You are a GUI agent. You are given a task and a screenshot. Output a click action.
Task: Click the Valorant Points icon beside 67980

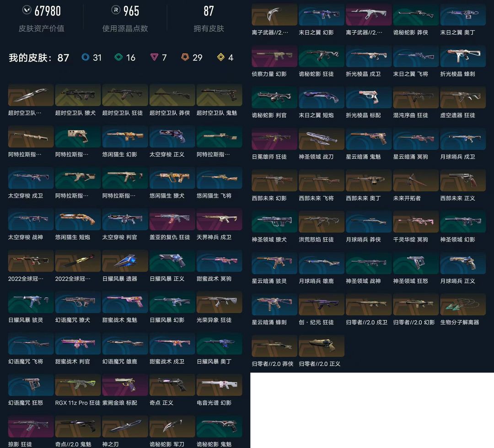click(27, 10)
